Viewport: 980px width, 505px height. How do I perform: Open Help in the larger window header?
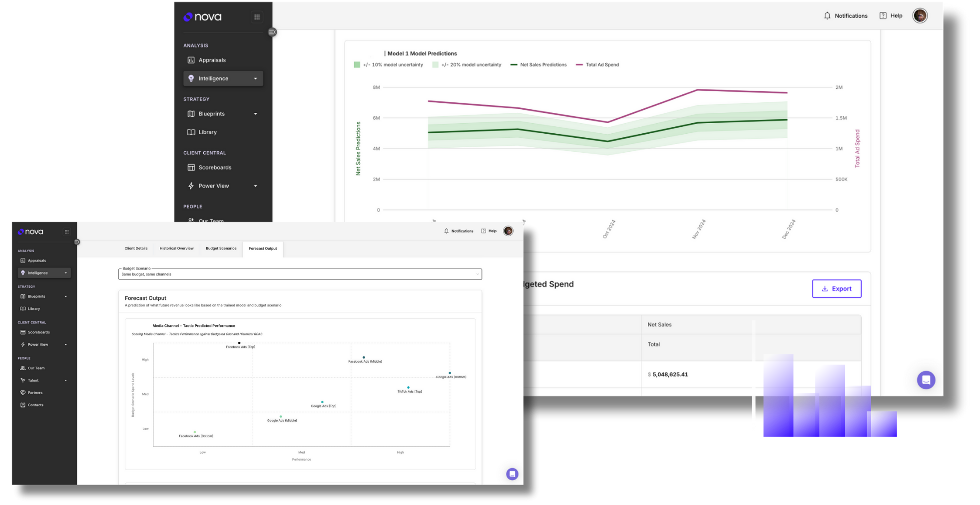(891, 16)
